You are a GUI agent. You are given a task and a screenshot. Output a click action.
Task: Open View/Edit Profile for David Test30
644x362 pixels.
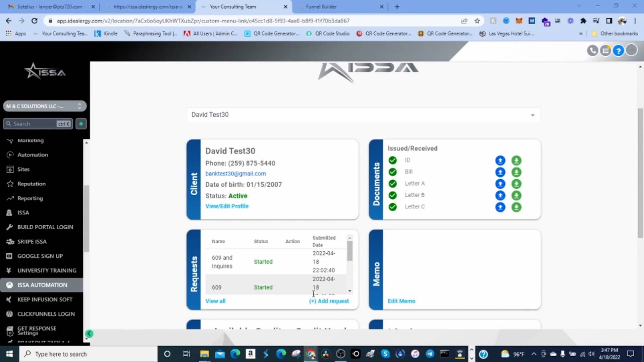(227, 206)
